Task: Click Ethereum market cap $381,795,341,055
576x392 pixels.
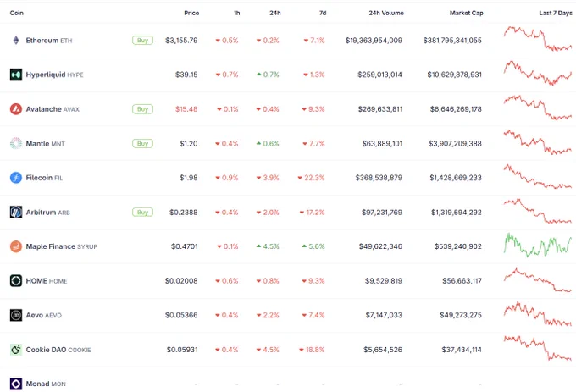Action: 452,41
